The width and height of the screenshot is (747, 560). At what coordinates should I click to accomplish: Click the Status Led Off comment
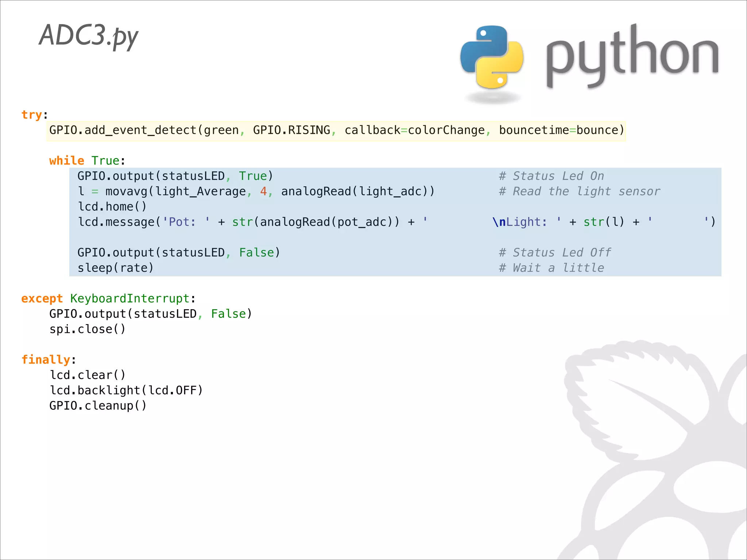click(x=554, y=253)
